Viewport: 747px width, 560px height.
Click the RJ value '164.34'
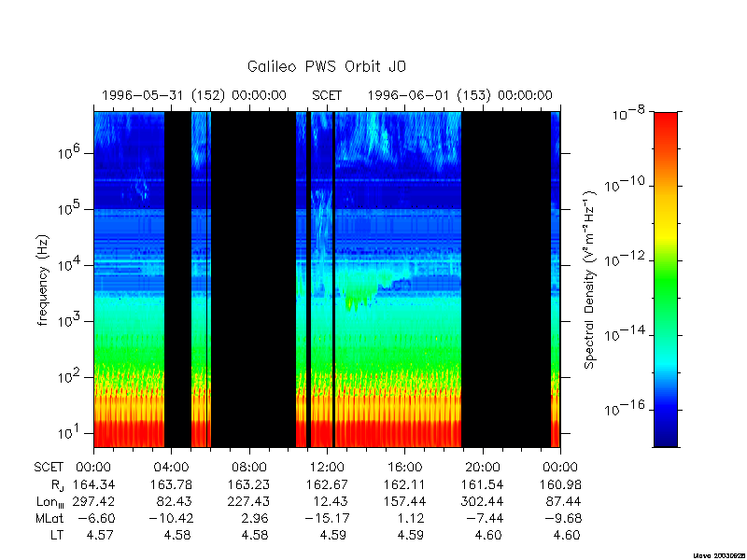94,484
